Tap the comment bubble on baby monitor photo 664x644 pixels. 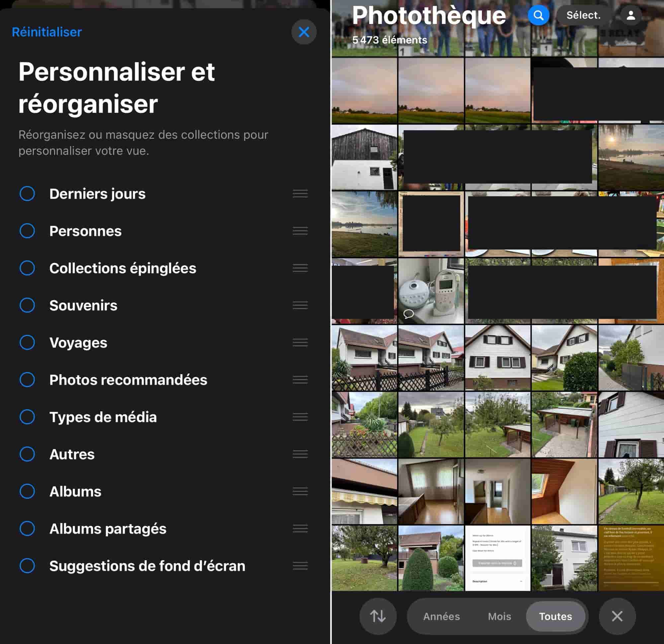[x=409, y=314]
